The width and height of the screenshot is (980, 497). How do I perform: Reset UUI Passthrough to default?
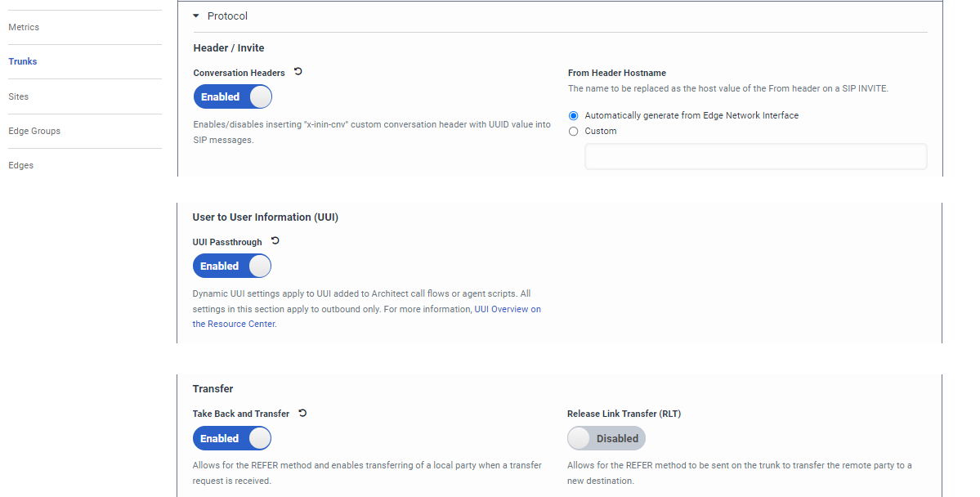pyautogui.click(x=275, y=240)
